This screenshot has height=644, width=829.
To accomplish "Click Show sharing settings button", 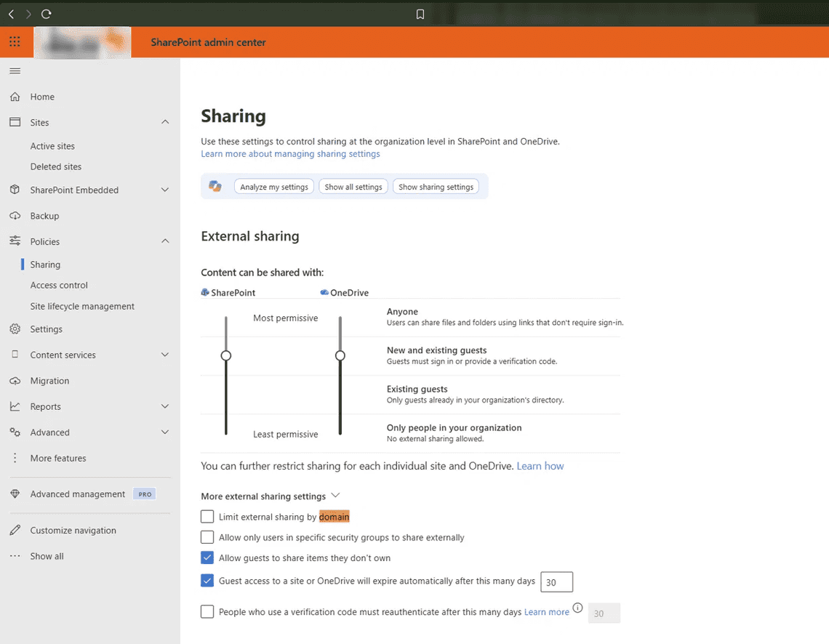I will [436, 187].
